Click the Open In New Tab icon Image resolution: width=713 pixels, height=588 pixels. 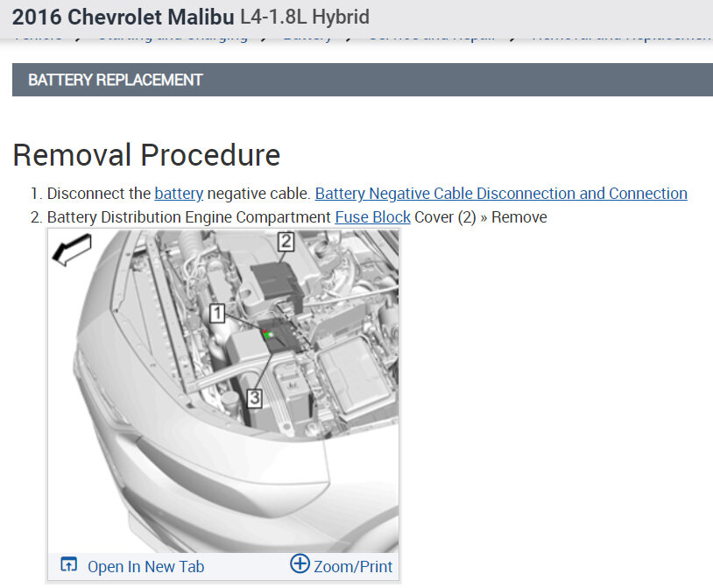(68, 564)
